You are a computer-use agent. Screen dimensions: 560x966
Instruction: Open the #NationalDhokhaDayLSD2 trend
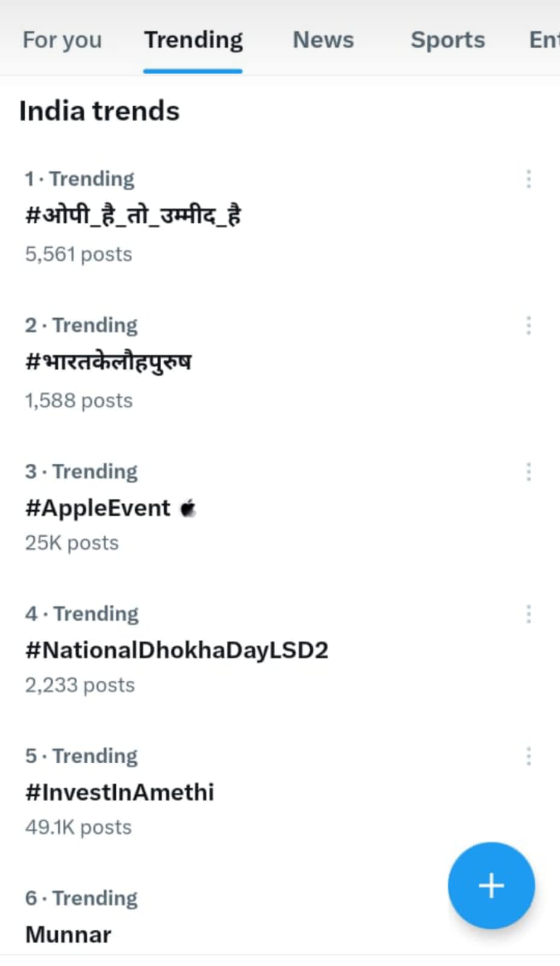(x=177, y=650)
